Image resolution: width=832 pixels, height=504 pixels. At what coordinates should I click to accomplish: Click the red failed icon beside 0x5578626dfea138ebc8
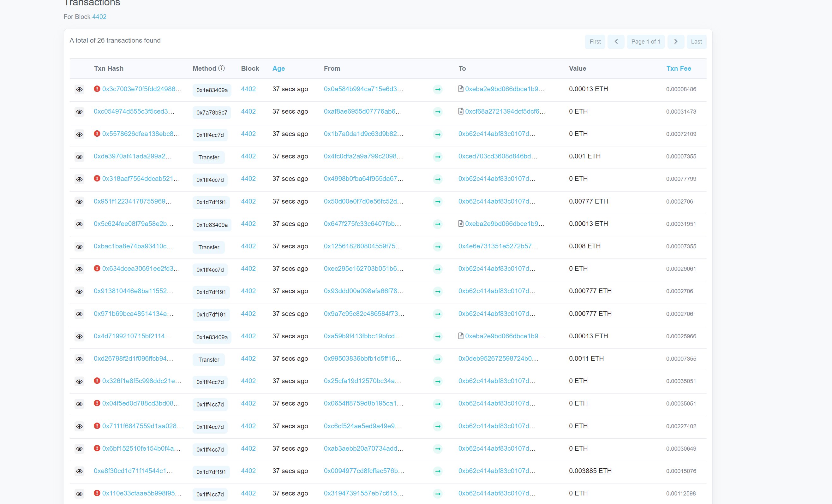pos(97,134)
